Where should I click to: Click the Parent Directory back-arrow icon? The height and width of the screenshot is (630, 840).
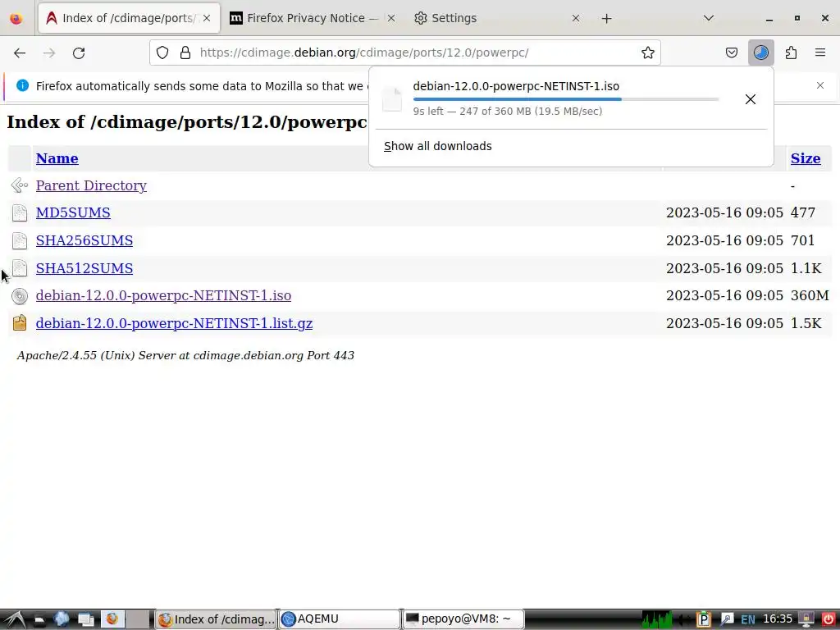[20, 185]
